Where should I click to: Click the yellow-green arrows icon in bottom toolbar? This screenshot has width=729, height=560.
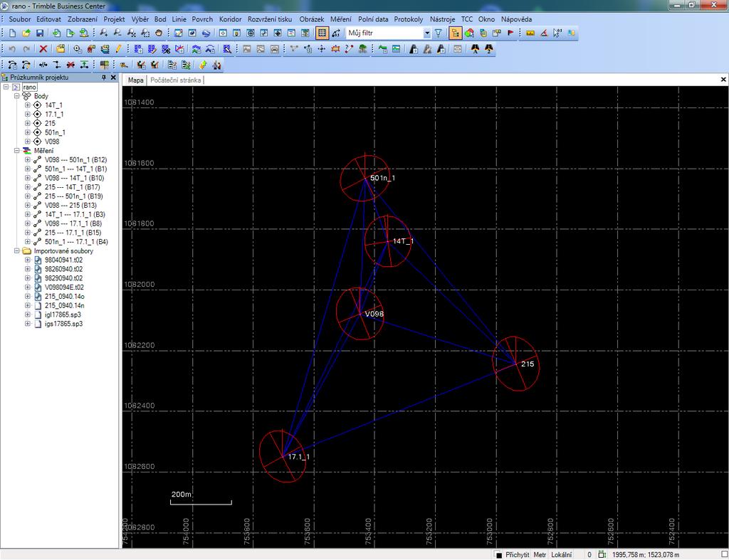(203, 65)
